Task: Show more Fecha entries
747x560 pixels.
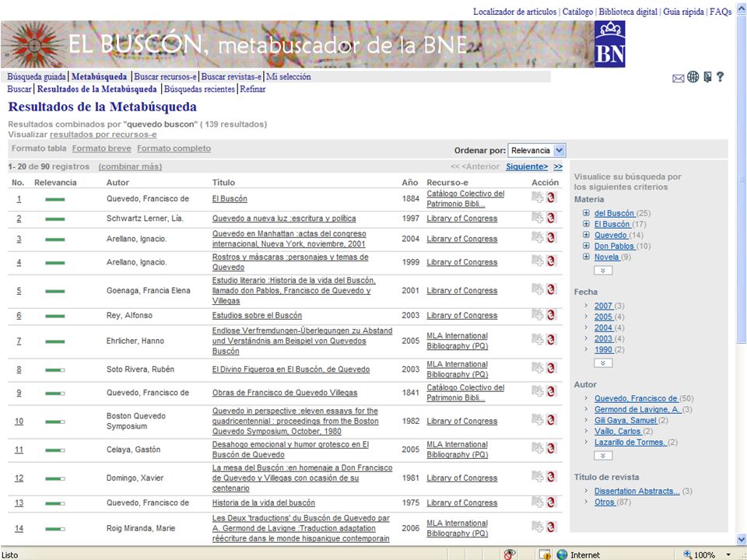Action: (603, 363)
